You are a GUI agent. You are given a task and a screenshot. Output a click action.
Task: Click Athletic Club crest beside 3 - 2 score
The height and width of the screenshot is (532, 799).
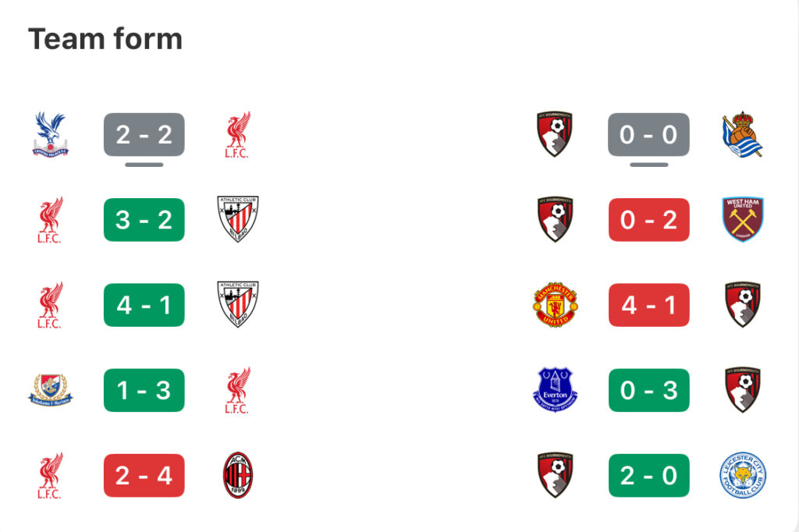point(238,219)
